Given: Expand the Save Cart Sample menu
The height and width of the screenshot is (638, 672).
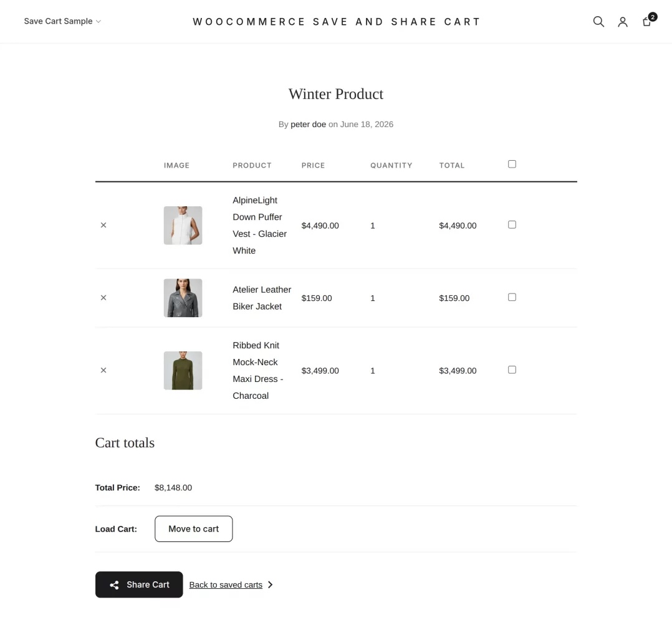Looking at the screenshot, I should (62, 21).
